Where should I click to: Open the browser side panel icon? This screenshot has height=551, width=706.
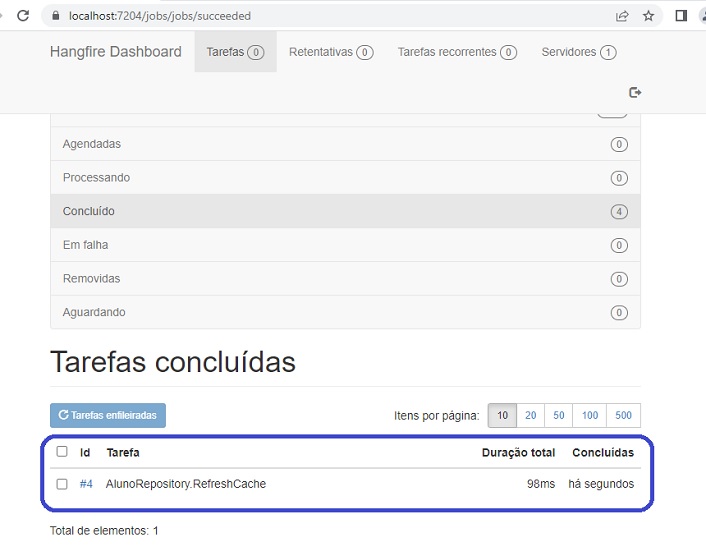(x=681, y=16)
